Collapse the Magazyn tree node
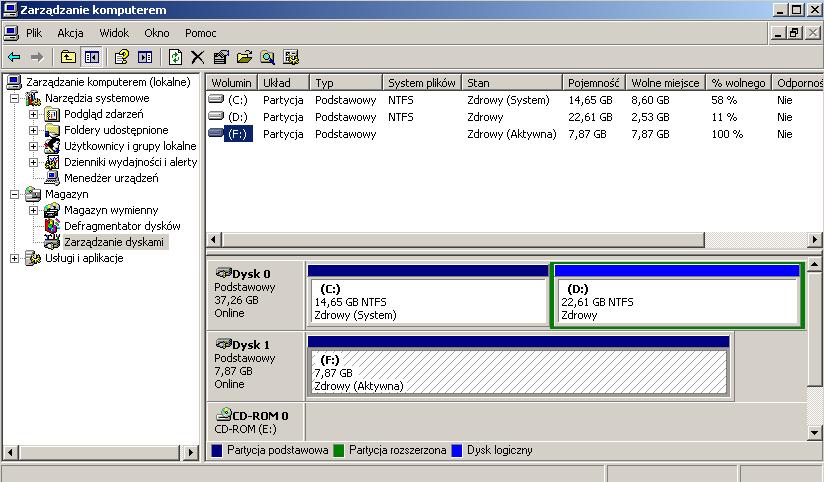This screenshot has height=482, width=824. click(x=15, y=194)
